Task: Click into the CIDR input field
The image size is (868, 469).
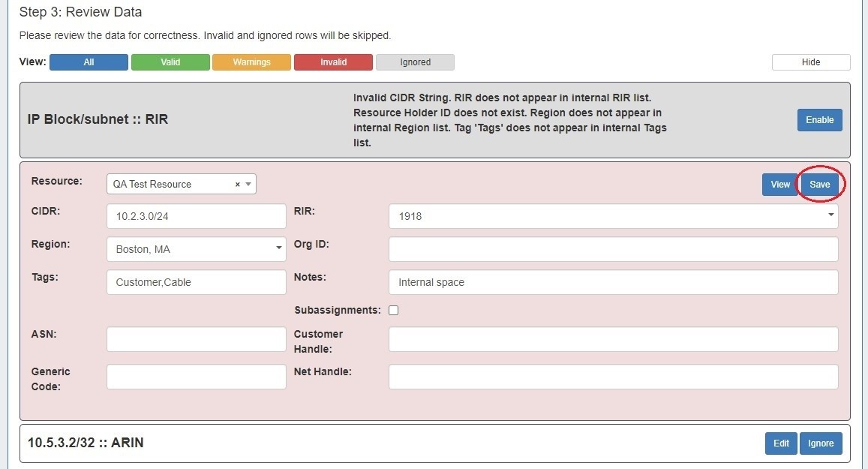Action: (x=196, y=216)
